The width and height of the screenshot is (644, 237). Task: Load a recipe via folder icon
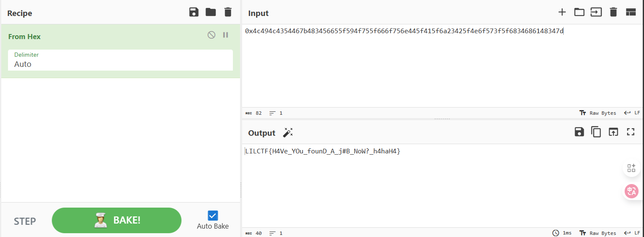pos(211,12)
